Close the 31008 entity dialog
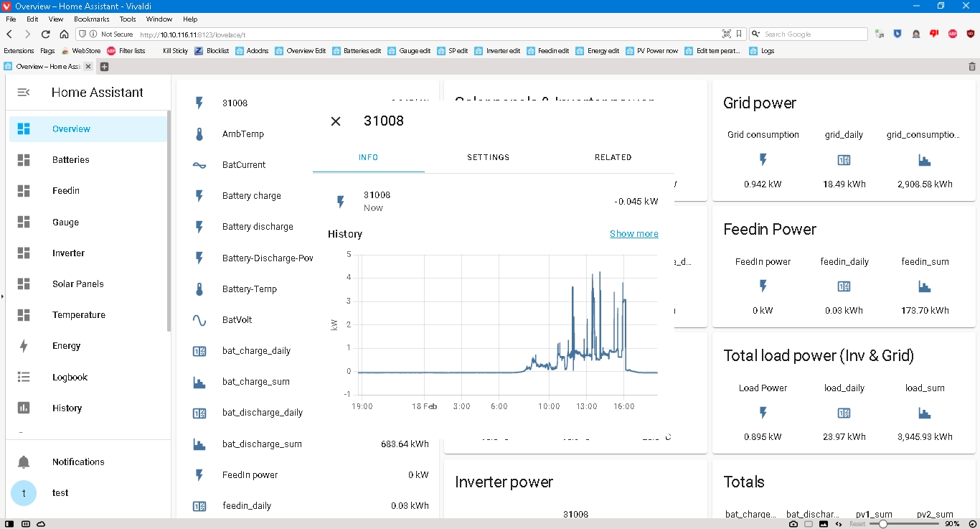This screenshot has width=980, height=529. pos(335,121)
